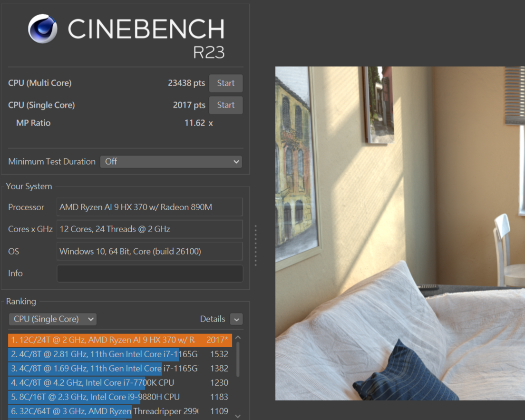Open the Minimum Test Duration dropdown
The image size is (525, 420).
click(x=171, y=162)
